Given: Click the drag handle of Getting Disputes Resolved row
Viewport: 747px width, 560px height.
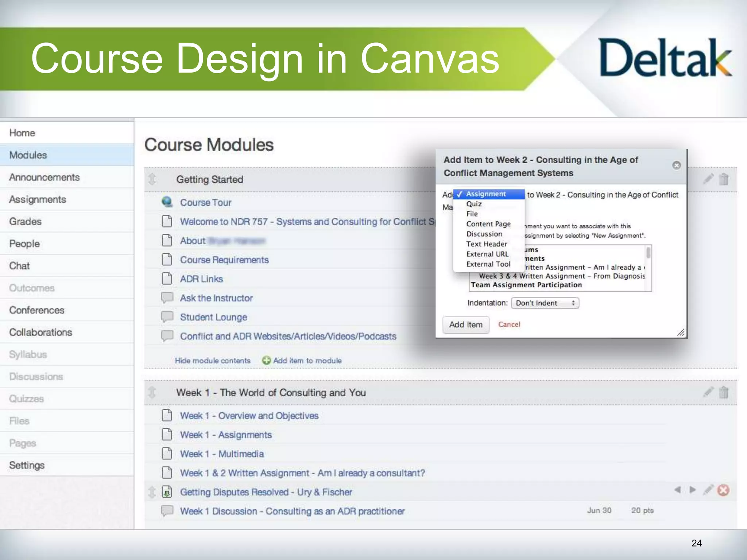Looking at the screenshot, I should coord(152,492).
